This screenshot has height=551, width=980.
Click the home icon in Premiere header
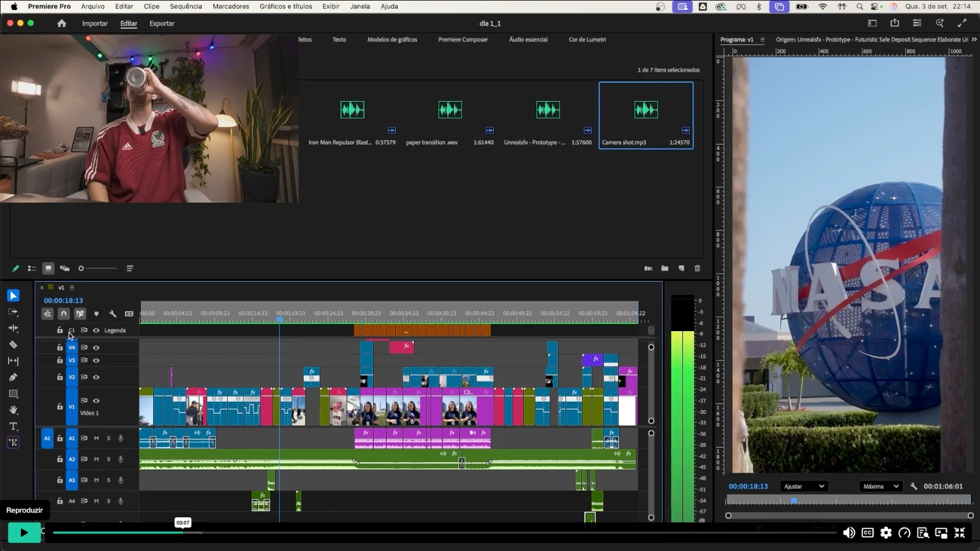[61, 23]
